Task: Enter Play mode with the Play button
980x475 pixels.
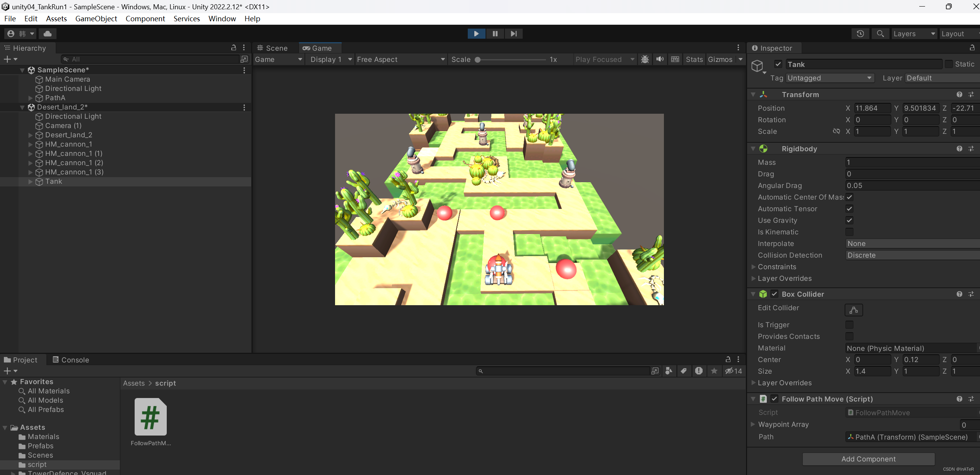Action: 476,34
